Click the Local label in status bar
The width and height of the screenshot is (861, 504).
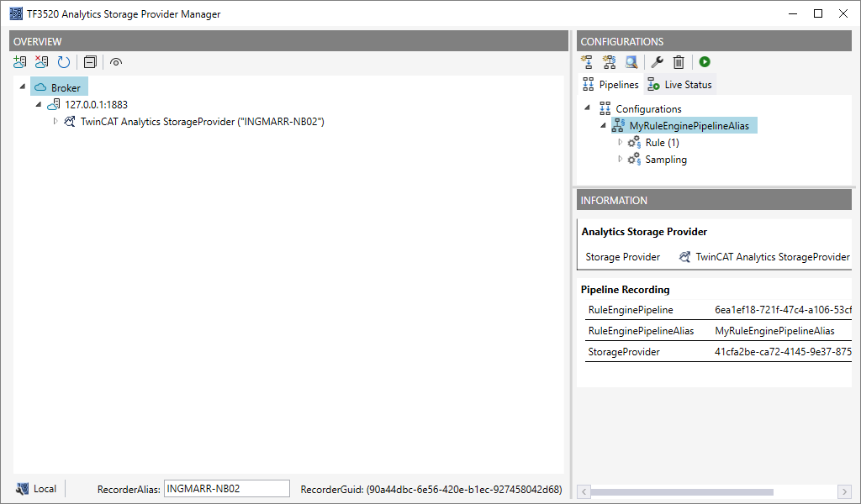(x=45, y=489)
